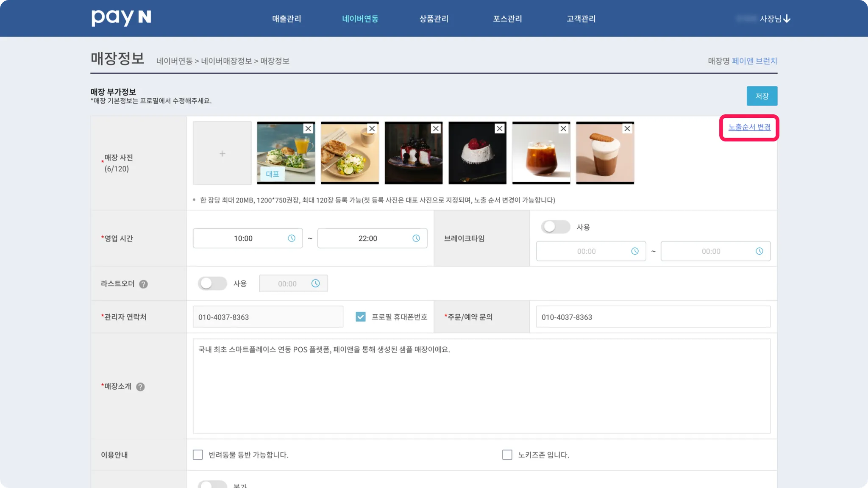Click the 저장 save button
The image size is (868, 488).
point(762,96)
